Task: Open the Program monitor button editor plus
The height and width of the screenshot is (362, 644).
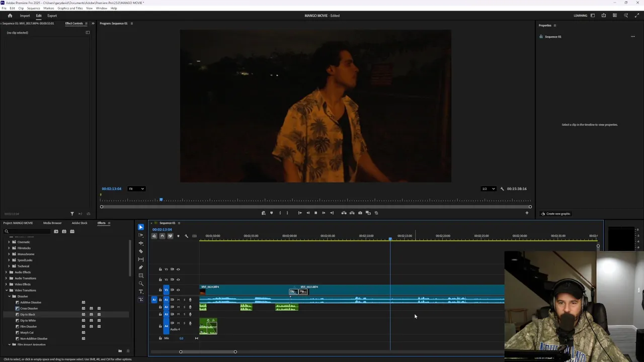Action: tap(527, 213)
